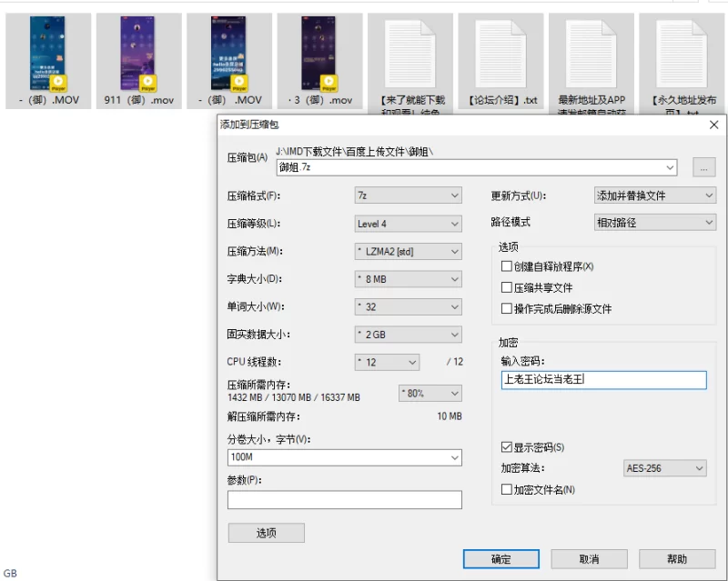Screen dimensions: 728x581
Task: Open the 加密算法 AES-256 dropdown
Action: (x=664, y=468)
